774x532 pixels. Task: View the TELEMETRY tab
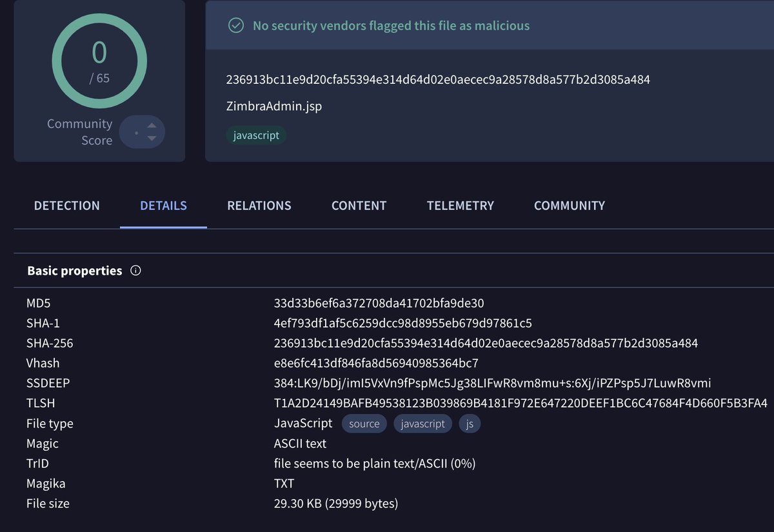[461, 206]
